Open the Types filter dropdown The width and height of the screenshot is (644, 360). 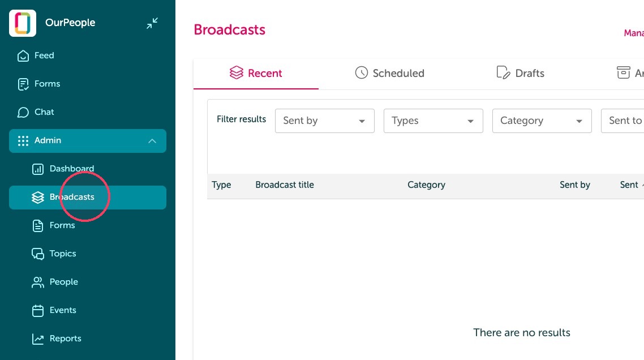click(433, 121)
